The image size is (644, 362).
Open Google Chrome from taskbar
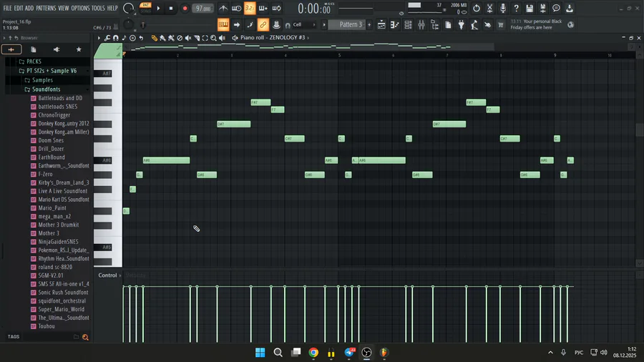click(x=313, y=352)
